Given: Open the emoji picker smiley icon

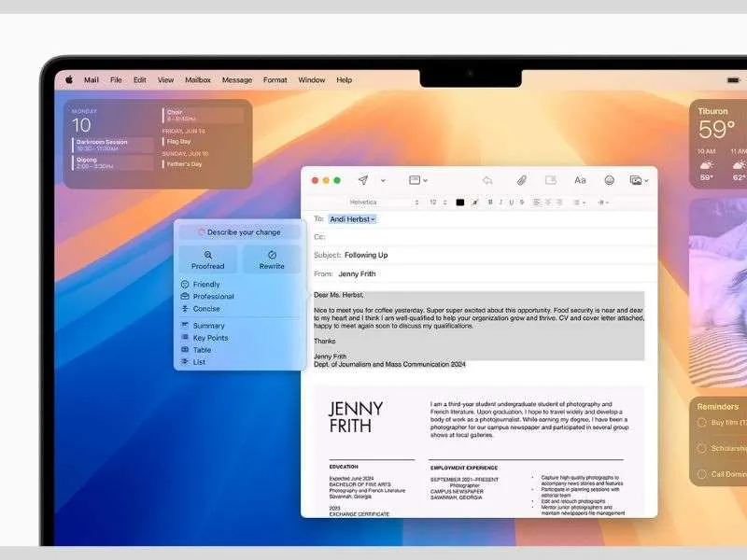Looking at the screenshot, I should (609, 180).
